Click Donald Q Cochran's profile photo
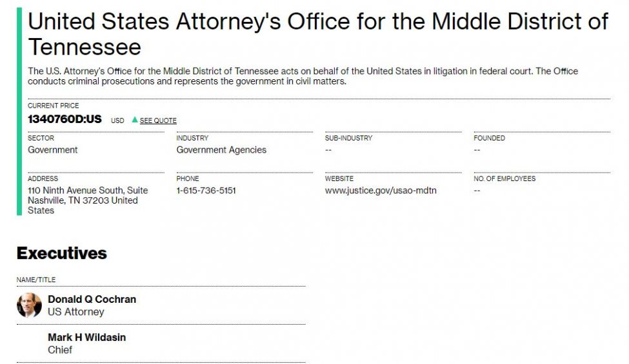Viewport: 629px width, 364px height. click(x=29, y=305)
